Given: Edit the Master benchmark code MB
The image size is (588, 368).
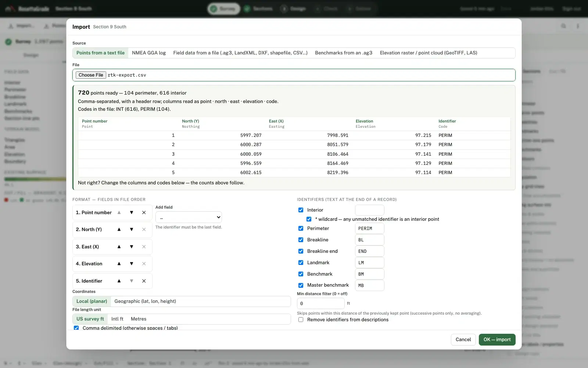Looking at the screenshot, I should pyautogui.click(x=369, y=286).
